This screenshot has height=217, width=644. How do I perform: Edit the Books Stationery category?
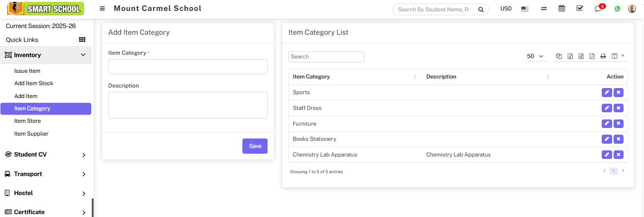click(x=606, y=139)
